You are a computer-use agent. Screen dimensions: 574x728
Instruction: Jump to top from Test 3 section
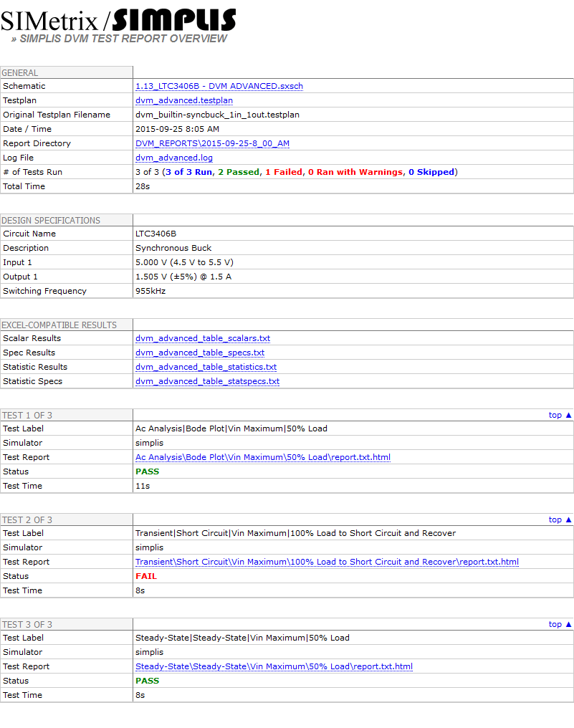[560, 624]
